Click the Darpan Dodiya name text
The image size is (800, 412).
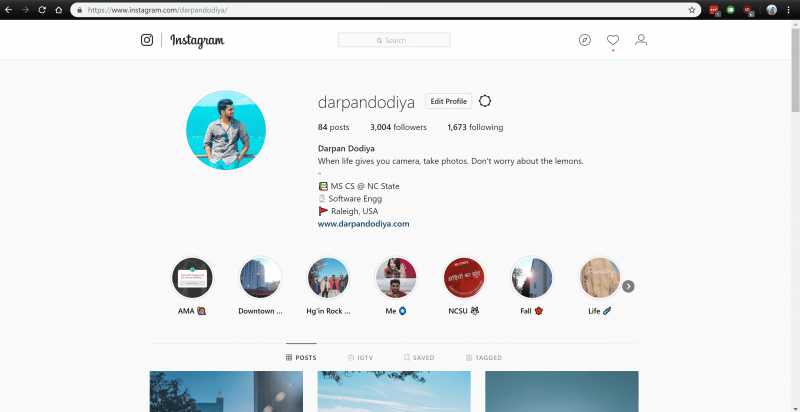coord(346,148)
